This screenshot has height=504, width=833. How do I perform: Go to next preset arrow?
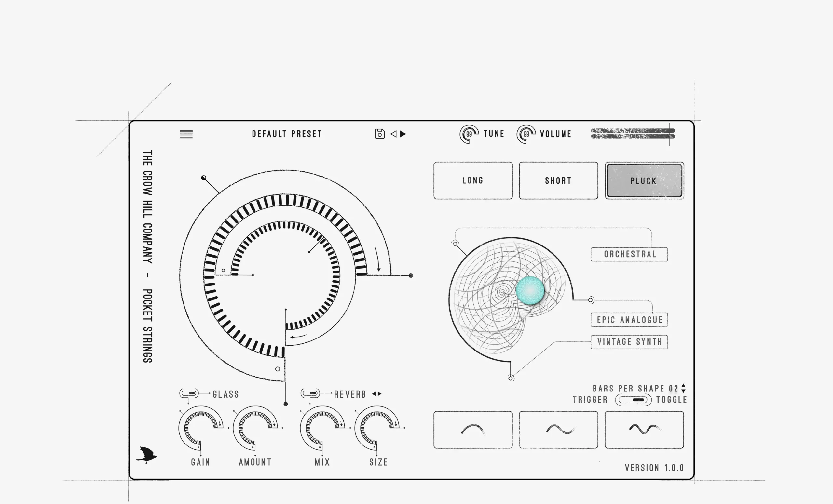(403, 134)
